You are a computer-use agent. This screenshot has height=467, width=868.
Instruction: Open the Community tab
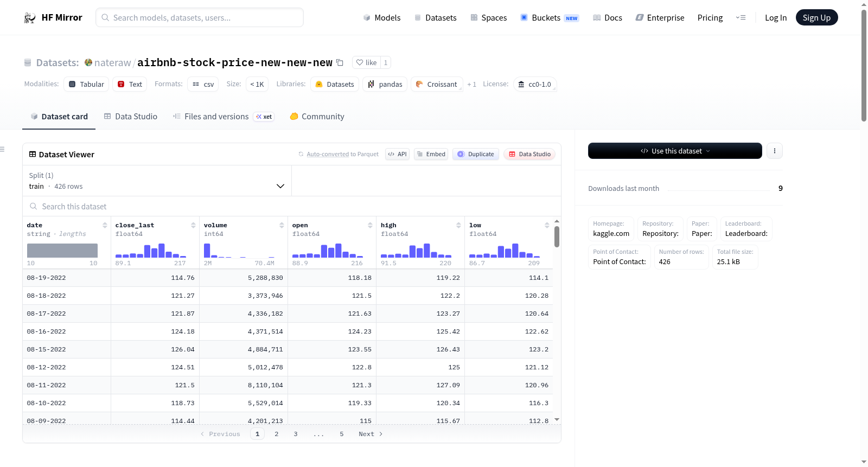(317, 117)
